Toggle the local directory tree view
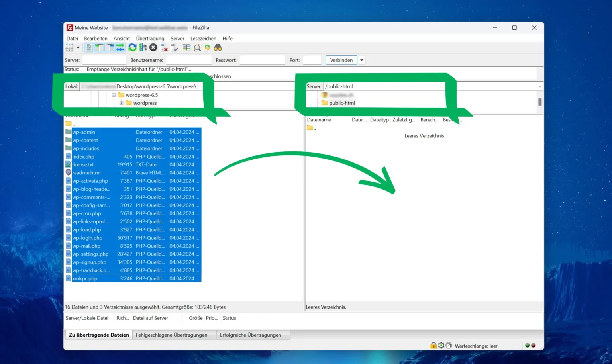Image resolution: width=612 pixels, height=364 pixels. point(99,48)
